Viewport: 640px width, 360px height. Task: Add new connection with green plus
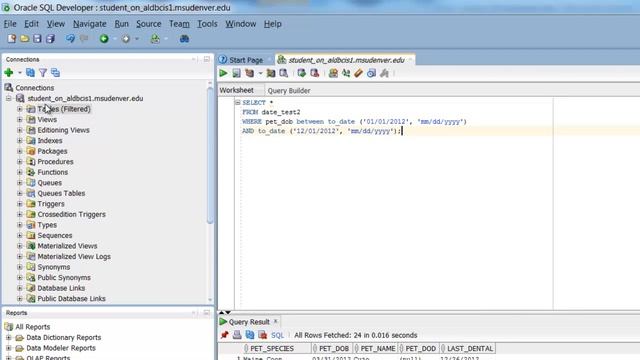pos(9,73)
